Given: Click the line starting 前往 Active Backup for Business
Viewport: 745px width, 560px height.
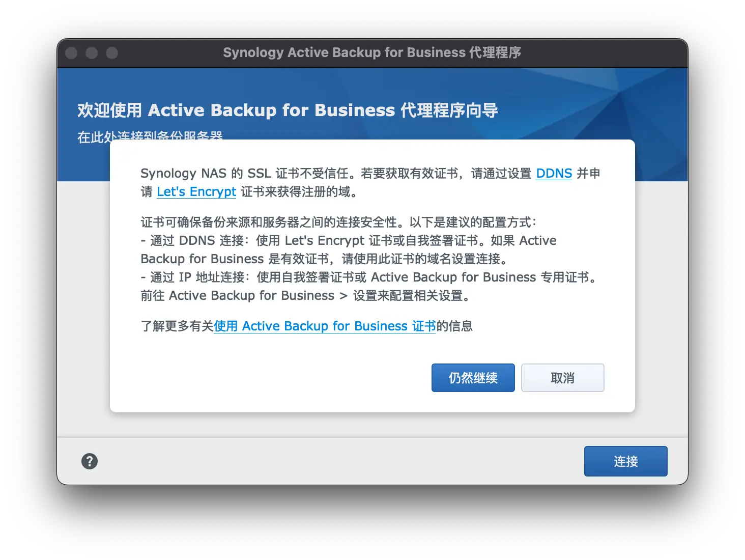Looking at the screenshot, I should 305,296.
